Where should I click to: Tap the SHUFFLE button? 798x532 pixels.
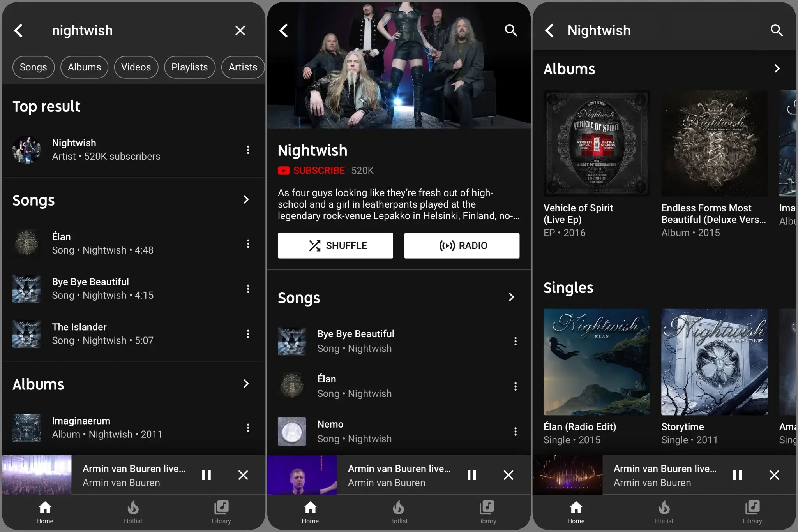pos(335,246)
